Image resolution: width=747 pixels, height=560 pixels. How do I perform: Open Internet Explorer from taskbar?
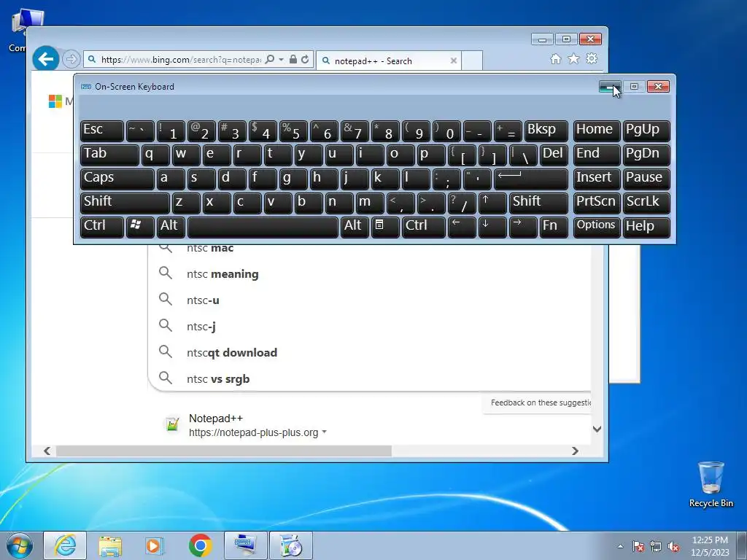(x=65, y=545)
